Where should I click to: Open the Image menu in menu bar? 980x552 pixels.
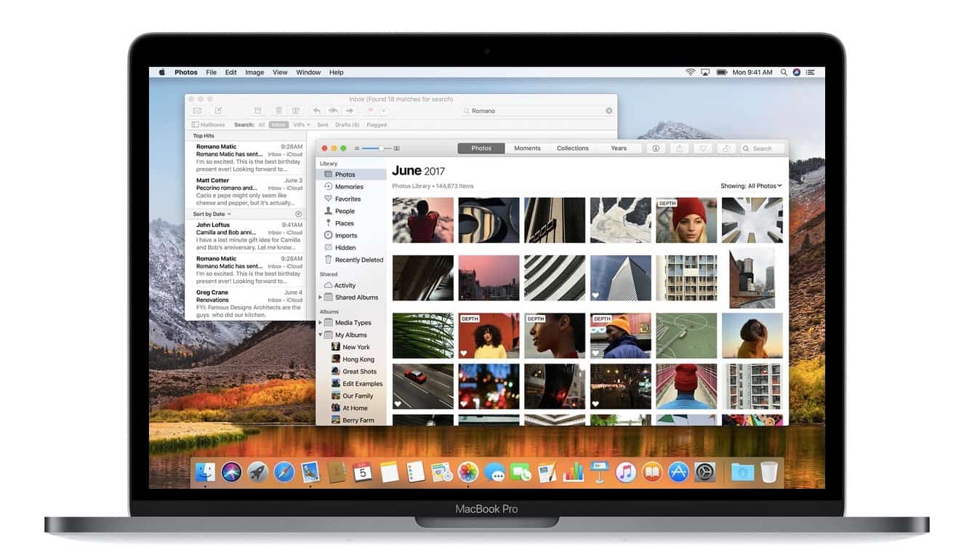pos(254,73)
